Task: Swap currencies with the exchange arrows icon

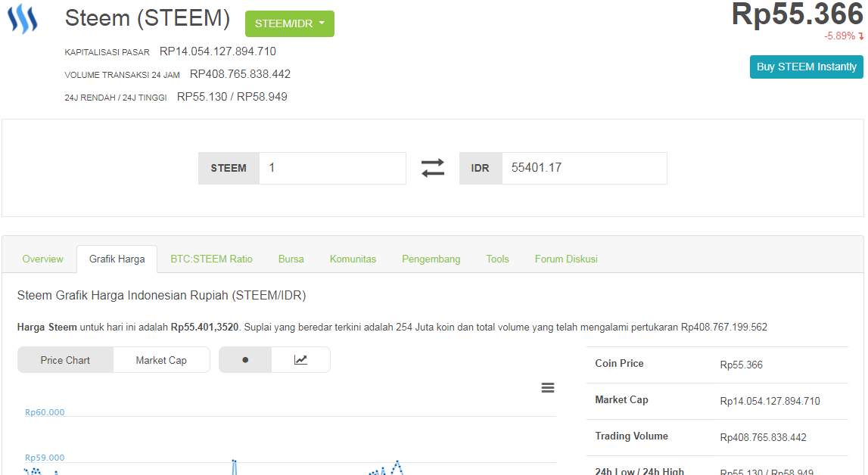Action: coord(433,168)
